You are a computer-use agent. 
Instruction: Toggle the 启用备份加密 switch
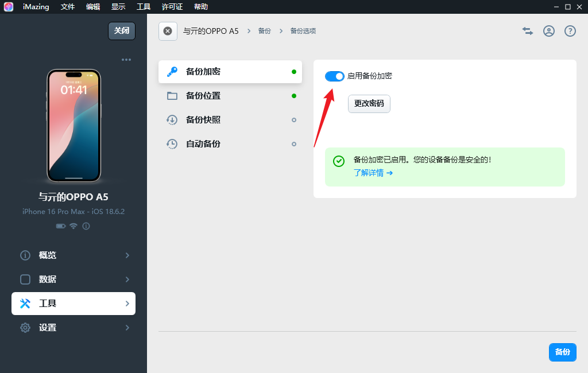335,76
